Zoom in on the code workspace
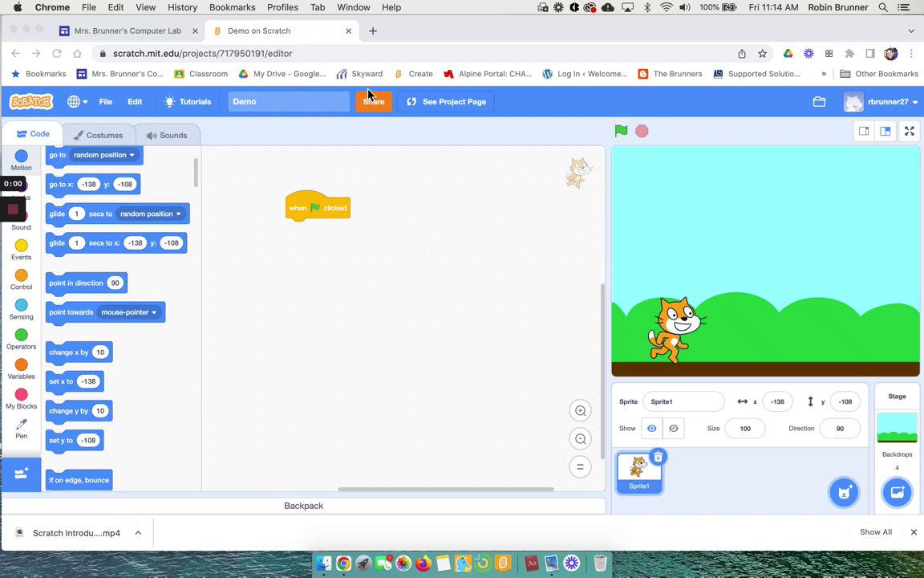Viewport: 924px width, 578px height. 581,411
